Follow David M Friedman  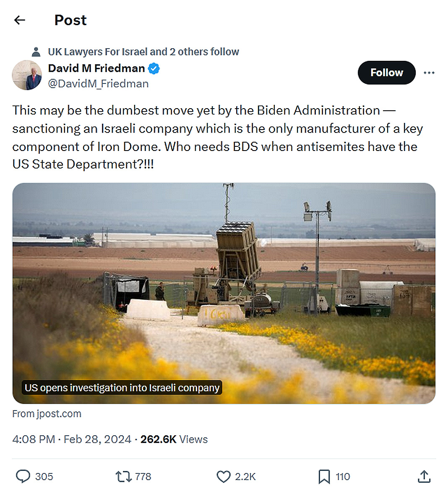[x=386, y=73]
